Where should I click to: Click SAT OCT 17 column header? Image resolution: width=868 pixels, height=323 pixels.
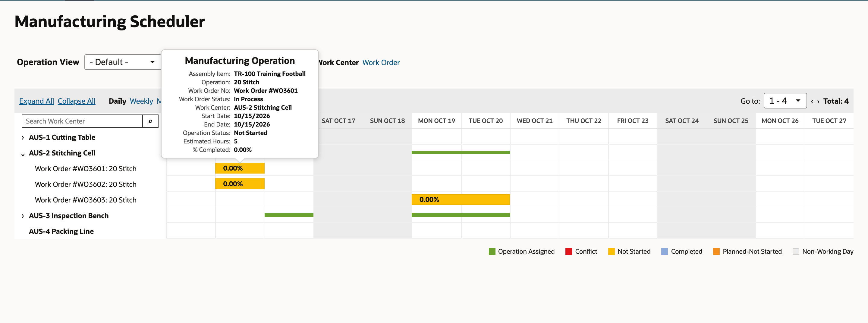tap(338, 121)
